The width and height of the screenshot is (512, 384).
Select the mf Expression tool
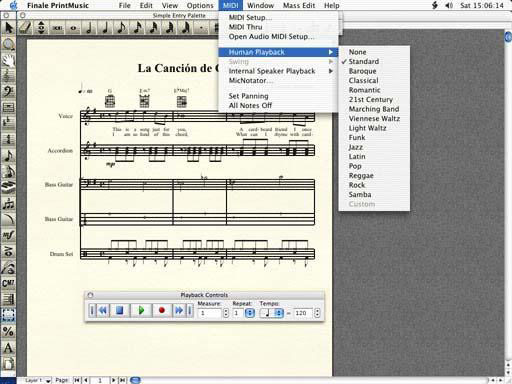tap(8, 235)
